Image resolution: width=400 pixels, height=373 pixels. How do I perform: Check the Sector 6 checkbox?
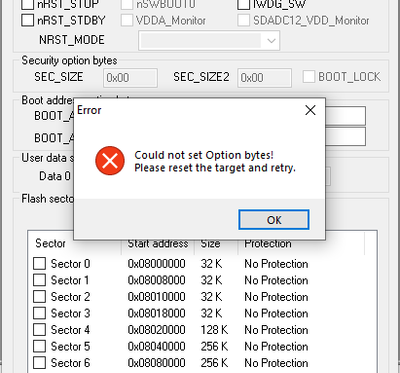(x=39, y=363)
